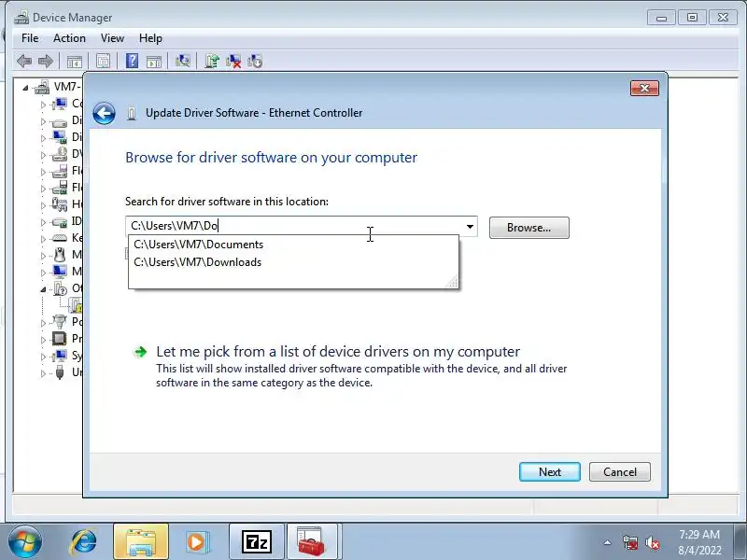Select the Human Interface Devices icon in tree
Screen dimensions: 747x560
click(60, 204)
